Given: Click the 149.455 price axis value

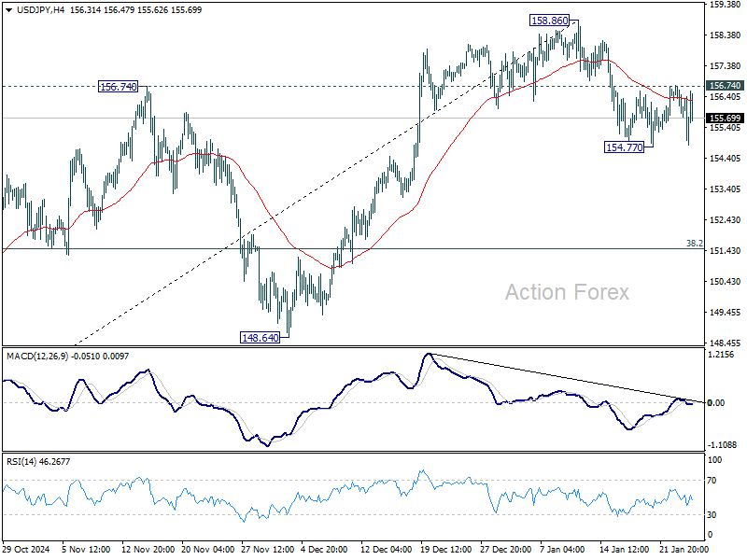Looking at the screenshot, I should [x=725, y=313].
